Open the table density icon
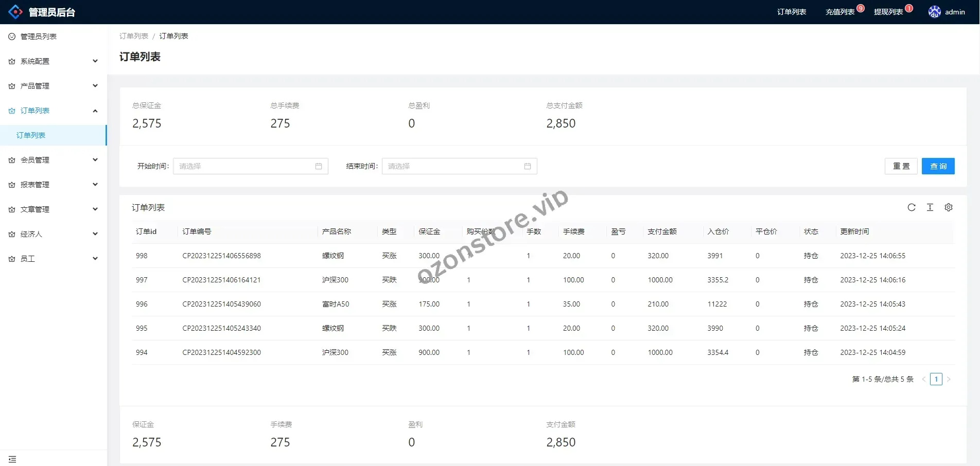The height and width of the screenshot is (466, 980). pyautogui.click(x=930, y=207)
